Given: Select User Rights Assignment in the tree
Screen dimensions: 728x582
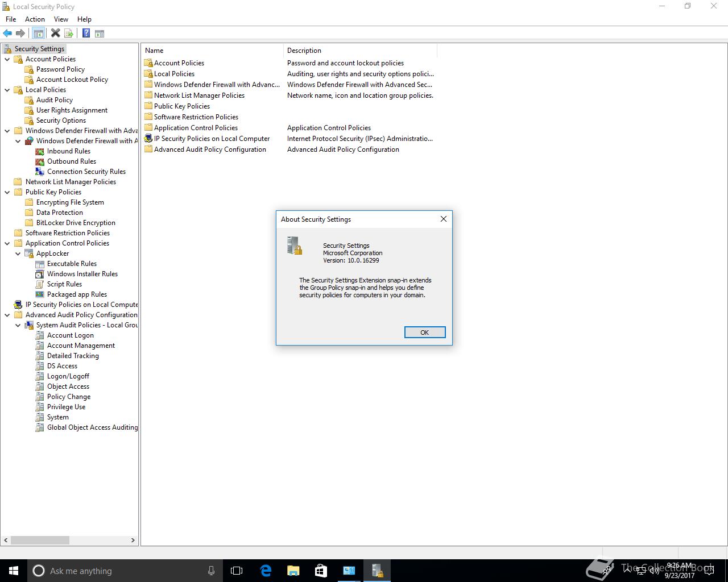Looking at the screenshot, I should click(72, 110).
